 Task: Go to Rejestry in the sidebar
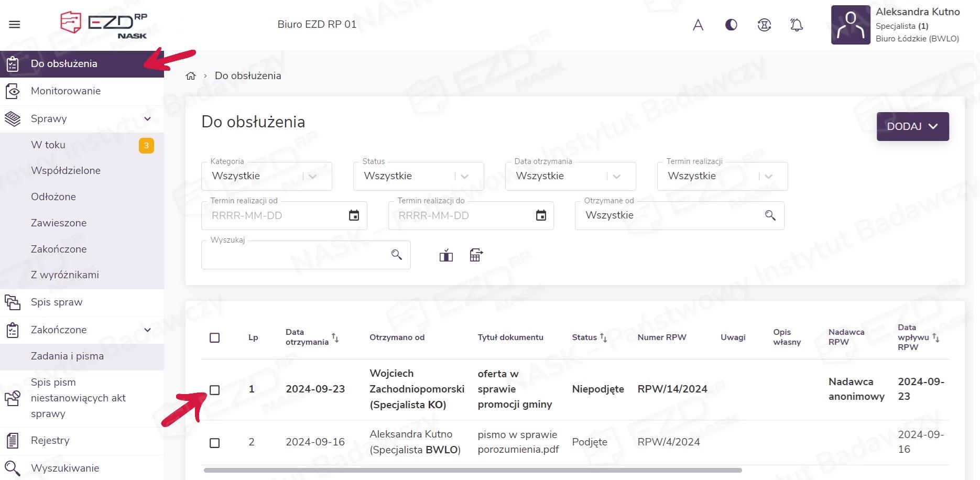50,441
